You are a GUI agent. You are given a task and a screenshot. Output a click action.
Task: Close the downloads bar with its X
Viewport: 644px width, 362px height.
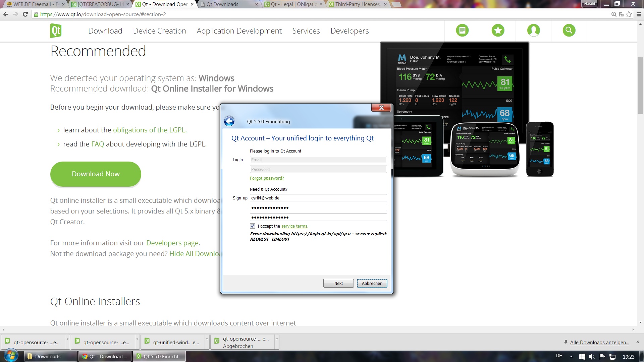click(x=638, y=342)
